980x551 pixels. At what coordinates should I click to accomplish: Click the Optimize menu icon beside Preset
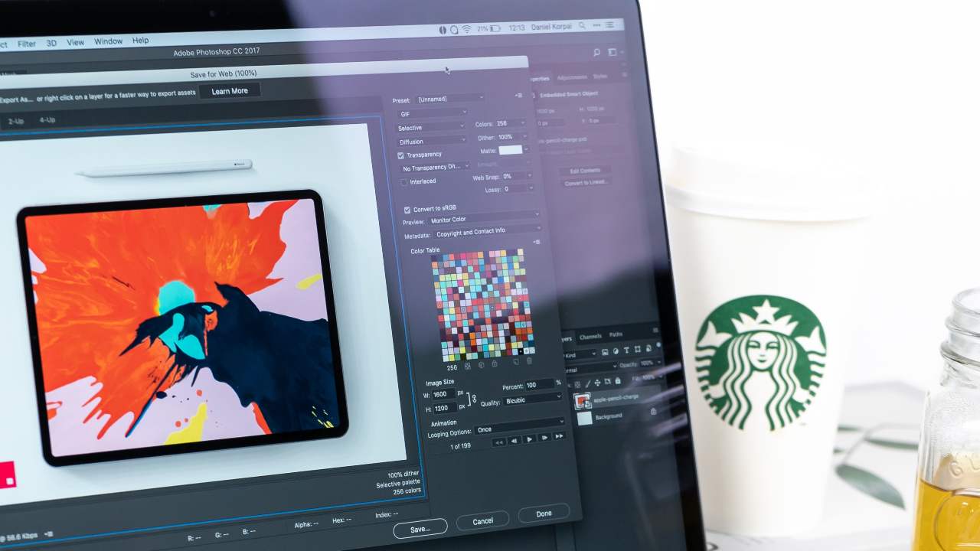point(518,95)
